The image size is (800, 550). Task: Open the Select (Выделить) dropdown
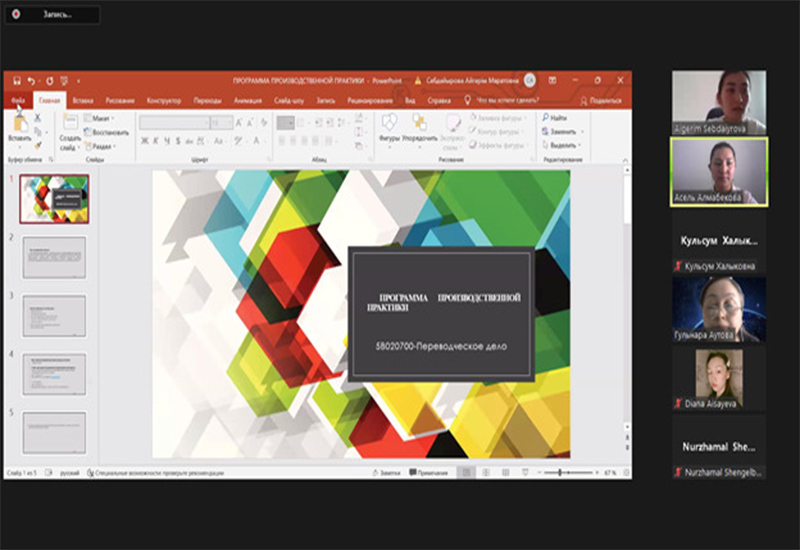(x=562, y=145)
